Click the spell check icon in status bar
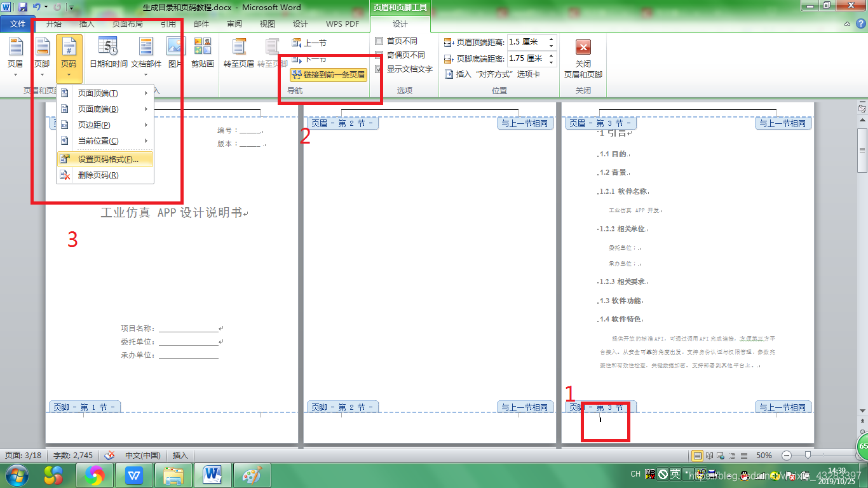This screenshot has width=868, height=488. (109, 455)
